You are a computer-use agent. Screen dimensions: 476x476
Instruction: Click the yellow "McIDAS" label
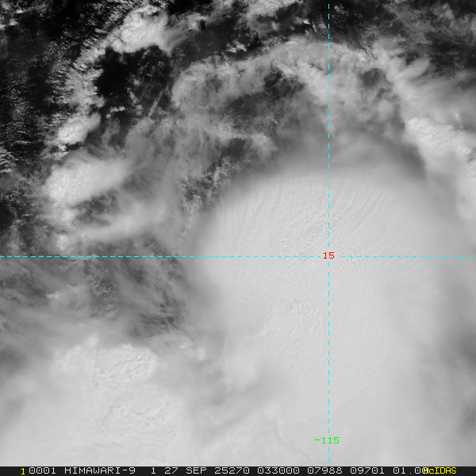tap(440, 470)
